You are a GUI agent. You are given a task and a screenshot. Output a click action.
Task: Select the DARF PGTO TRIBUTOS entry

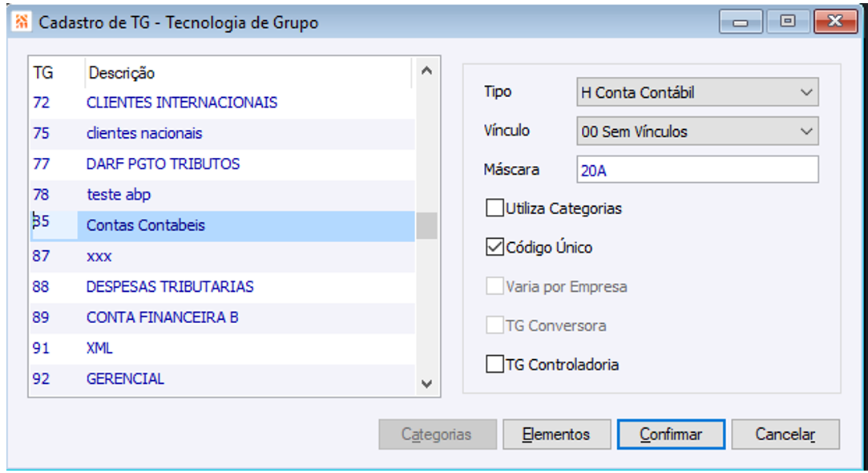point(163,164)
